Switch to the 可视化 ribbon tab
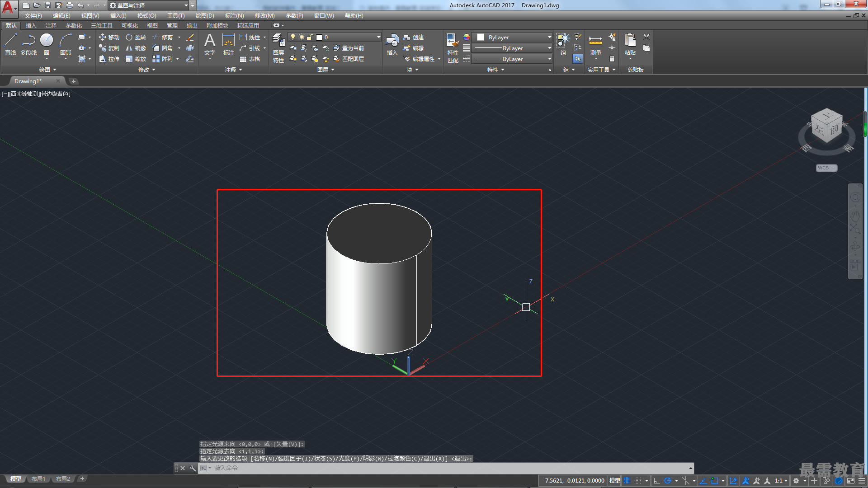The height and width of the screenshot is (488, 868). click(x=129, y=25)
